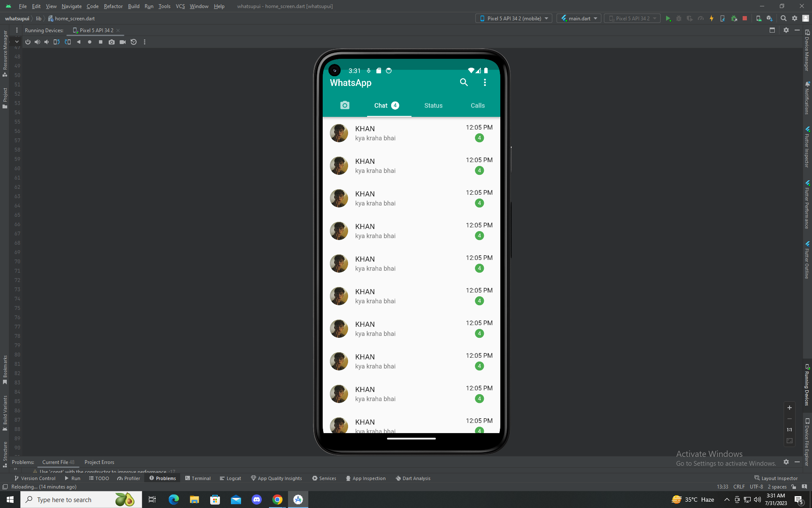Image resolution: width=812 pixels, height=508 pixels.
Task: Switch to the Status tab in the WhatsApp app
Action: (433, 105)
